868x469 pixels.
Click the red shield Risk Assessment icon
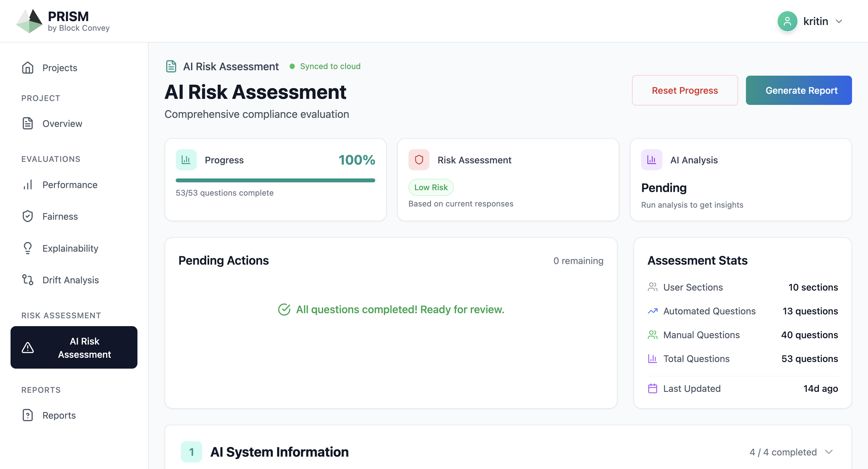pyautogui.click(x=419, y=160)
